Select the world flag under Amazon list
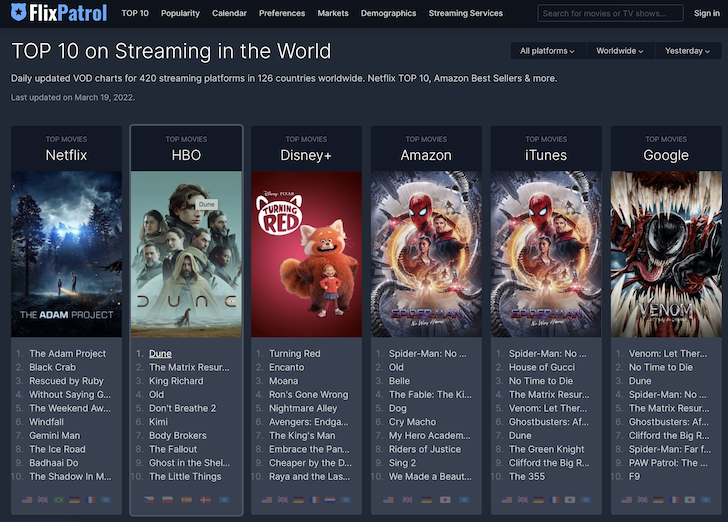728x522 pixels. (x=464, y=500)
